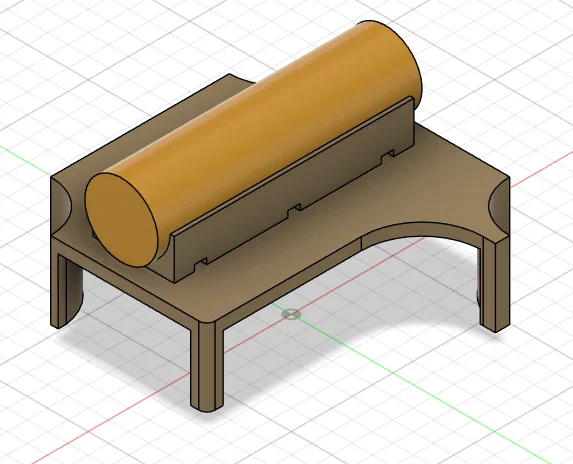Select the cylinder's front circular end face
This screenshot has height=464, width=573.
point(122,220)
